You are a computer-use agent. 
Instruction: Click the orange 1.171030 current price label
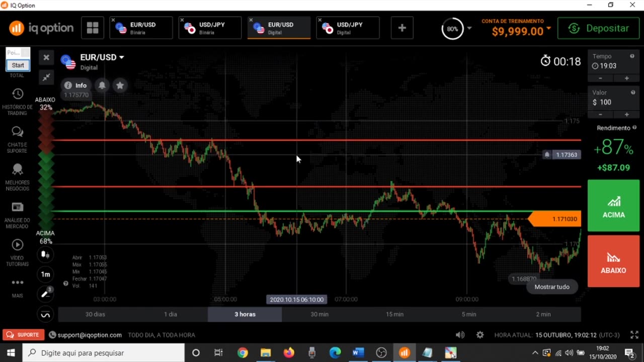tap(555, 219)
